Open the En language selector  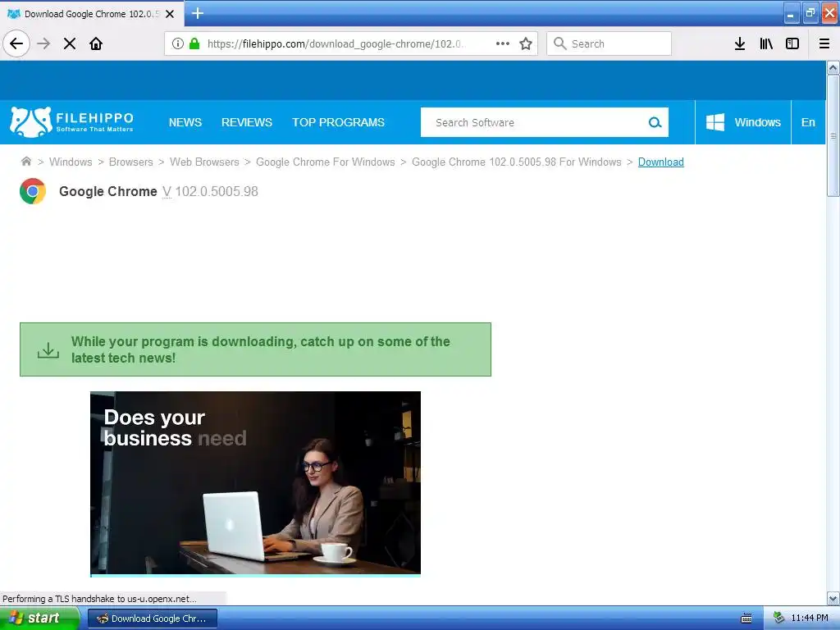[x=808, y=122]
